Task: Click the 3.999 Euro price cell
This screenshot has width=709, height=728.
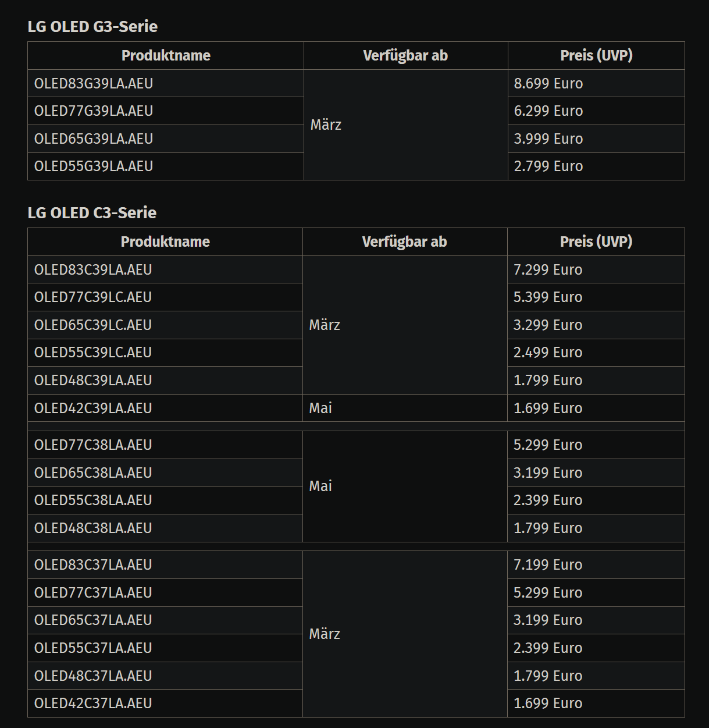Action: [x=596, y=139]
